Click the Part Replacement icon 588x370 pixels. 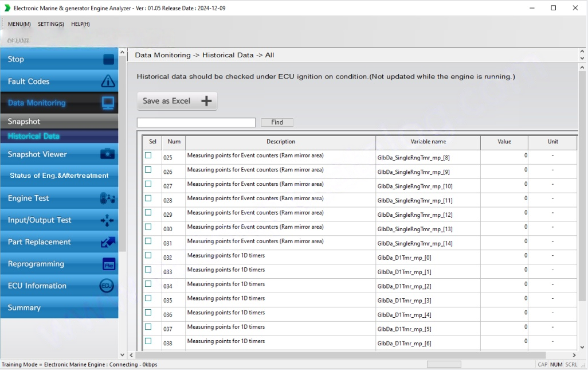pyautogui.click(x=108, y=242)
